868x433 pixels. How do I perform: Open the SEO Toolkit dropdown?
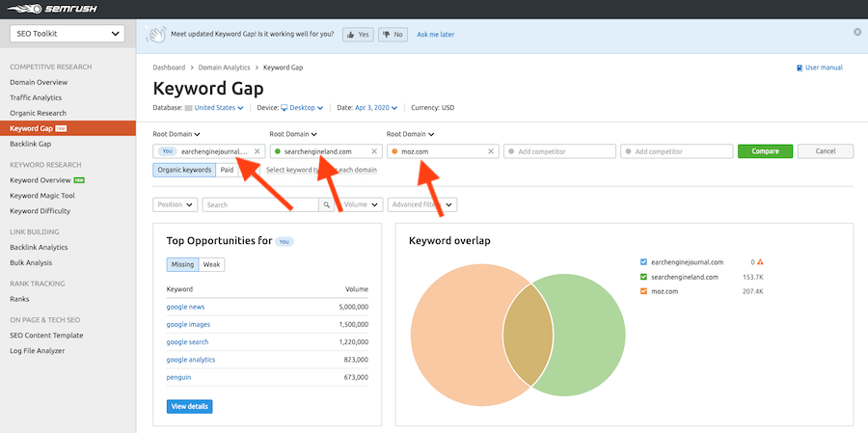[x=68, y=33]
